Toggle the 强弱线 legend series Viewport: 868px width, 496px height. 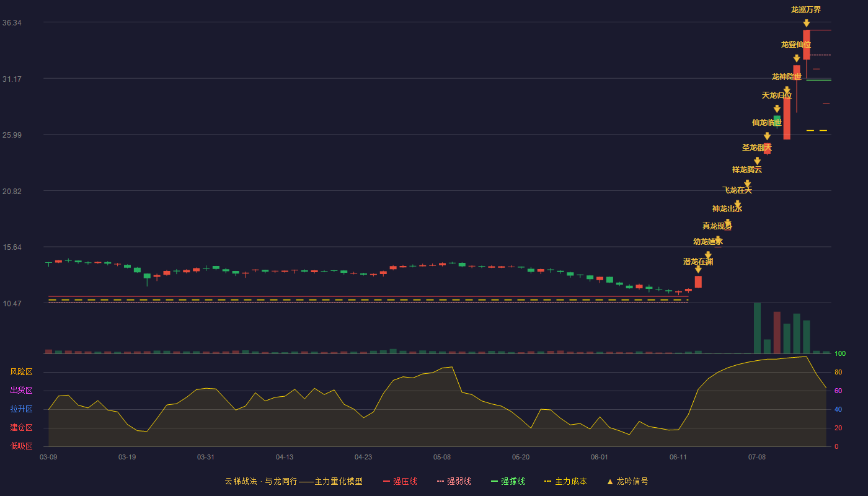click(x=454, y=481)
